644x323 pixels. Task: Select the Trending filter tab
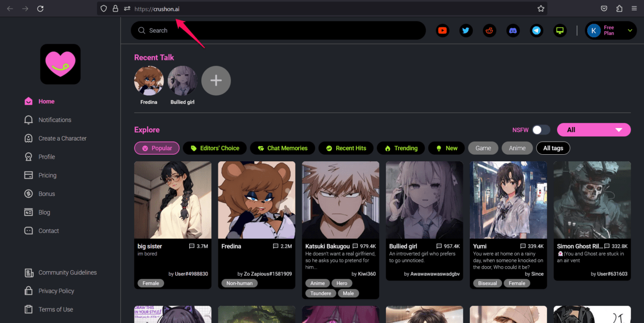pos(400,148)
